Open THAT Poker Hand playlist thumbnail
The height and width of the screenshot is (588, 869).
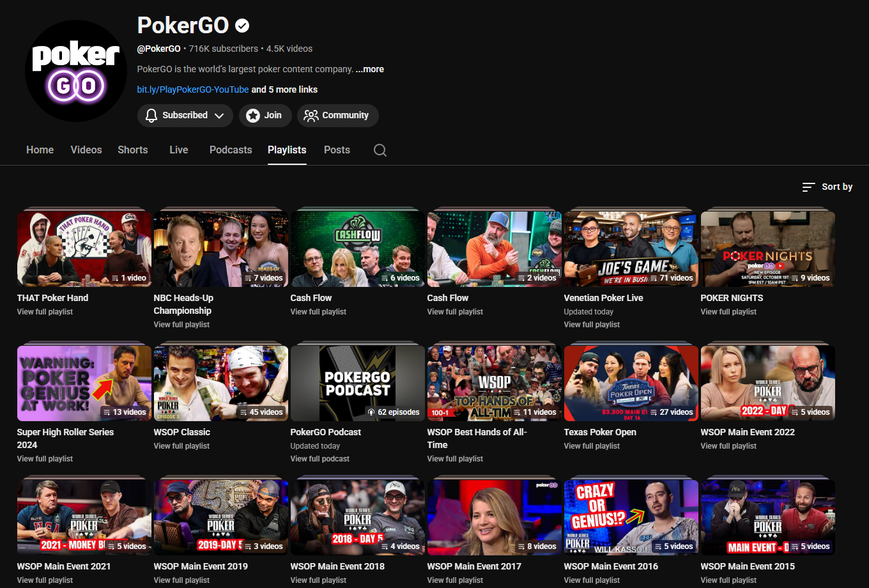tap(84, 249)
